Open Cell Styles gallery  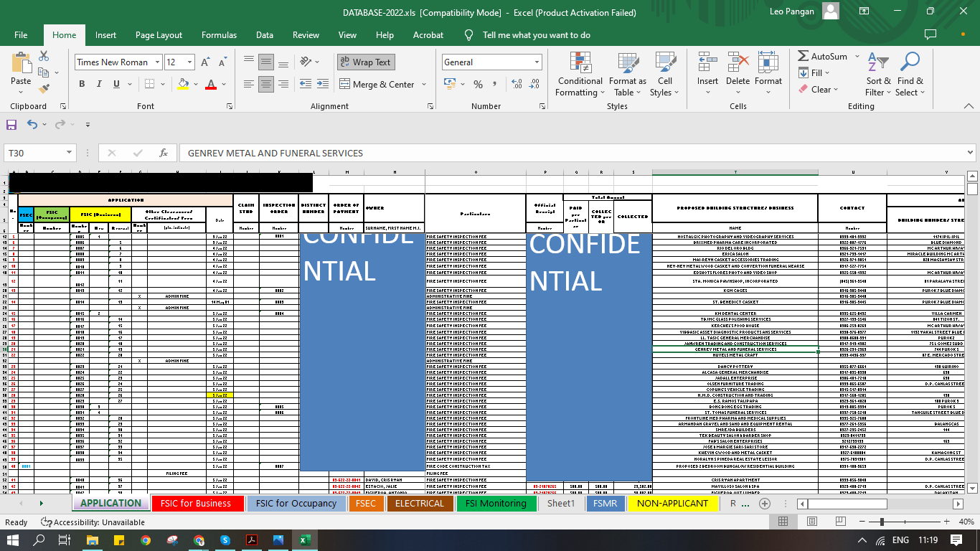click(x=665, y=74)
